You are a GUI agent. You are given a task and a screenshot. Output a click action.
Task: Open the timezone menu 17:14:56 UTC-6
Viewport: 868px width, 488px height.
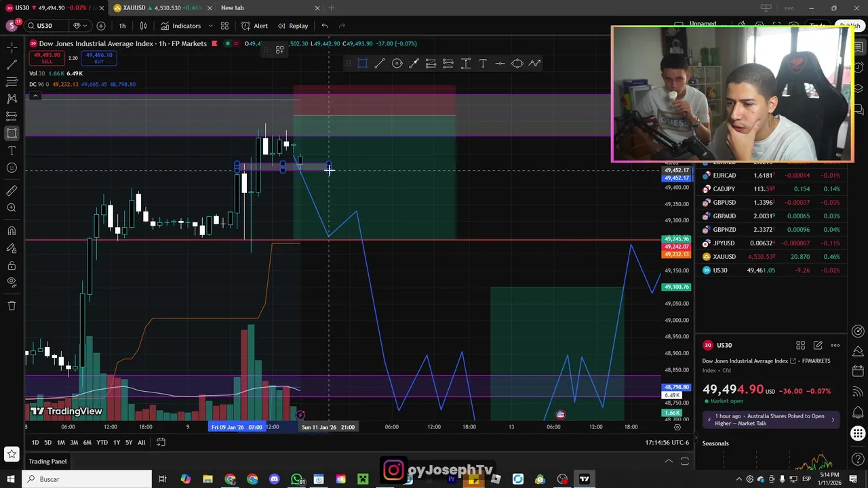coord(667,443)
